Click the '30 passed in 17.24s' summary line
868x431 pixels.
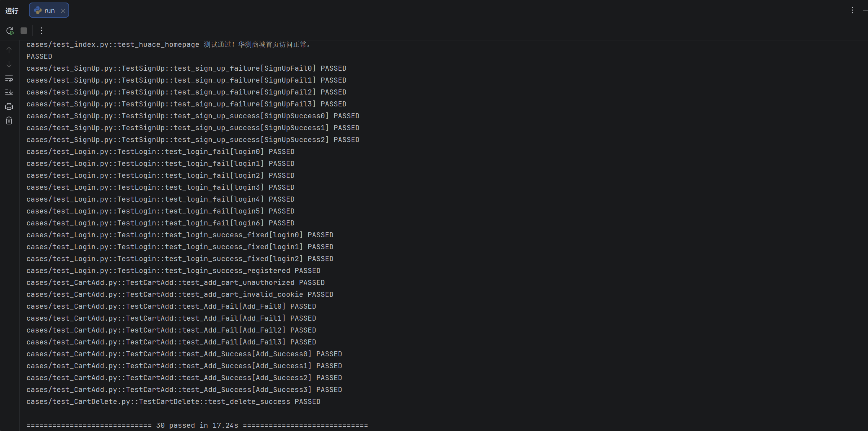click(x=197, y=425)
